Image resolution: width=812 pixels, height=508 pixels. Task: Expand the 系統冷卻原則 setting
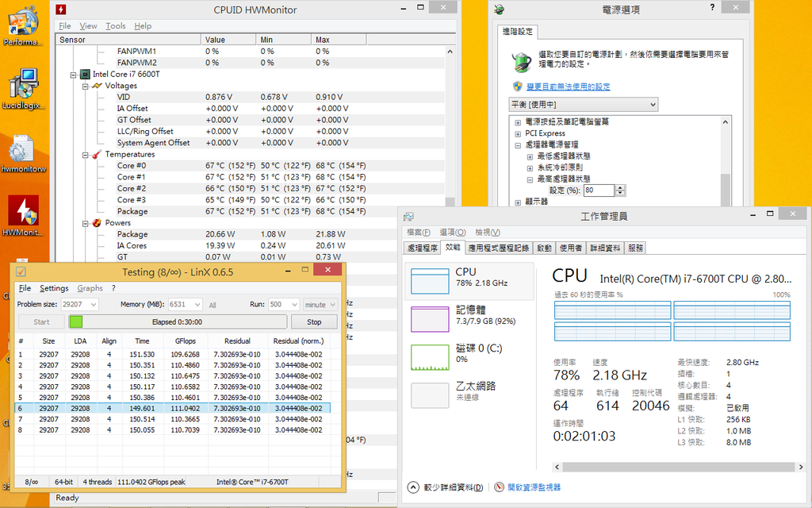[x=530, y=168]
